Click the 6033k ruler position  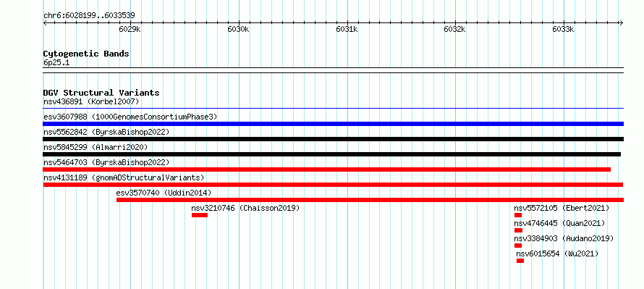pos(563,29)
